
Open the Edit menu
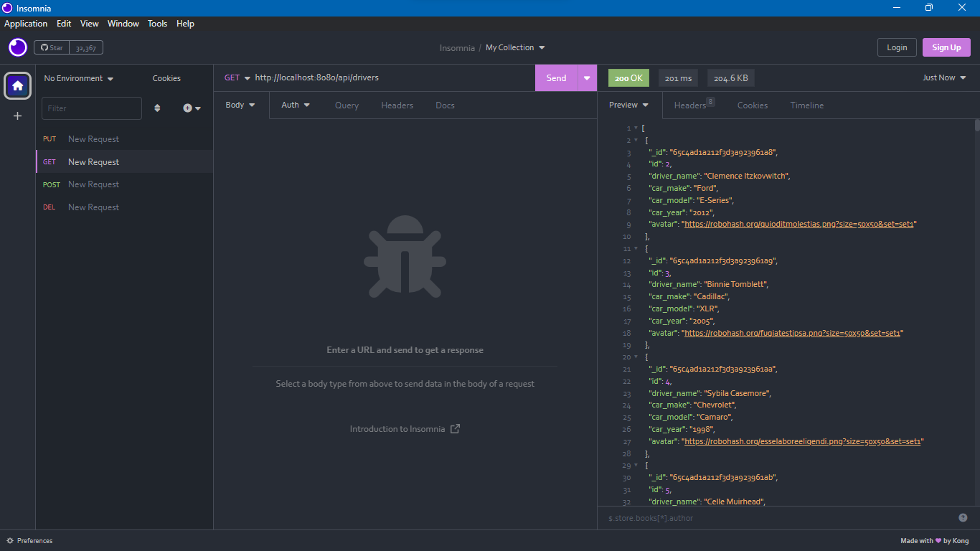point(64,24)
